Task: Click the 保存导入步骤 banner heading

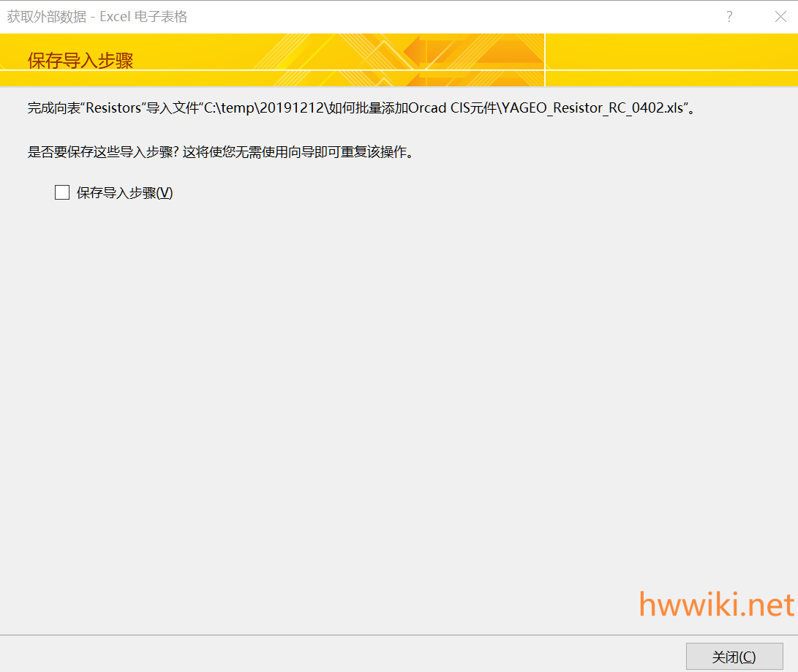Action: click(80, 61)
